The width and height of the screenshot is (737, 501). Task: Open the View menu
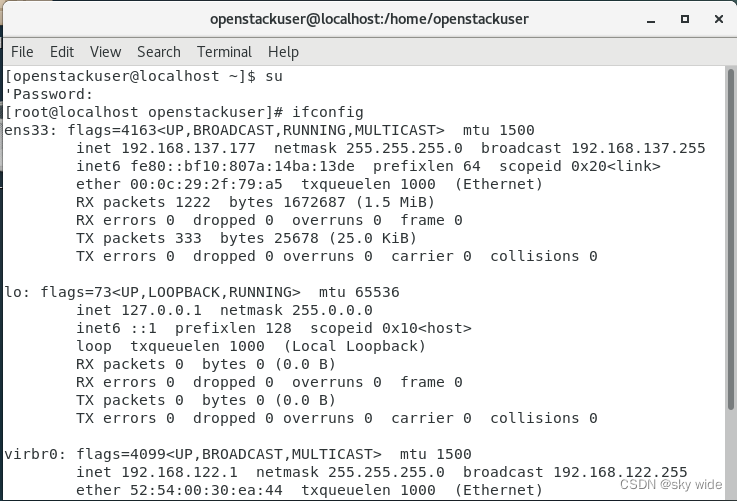105,52
